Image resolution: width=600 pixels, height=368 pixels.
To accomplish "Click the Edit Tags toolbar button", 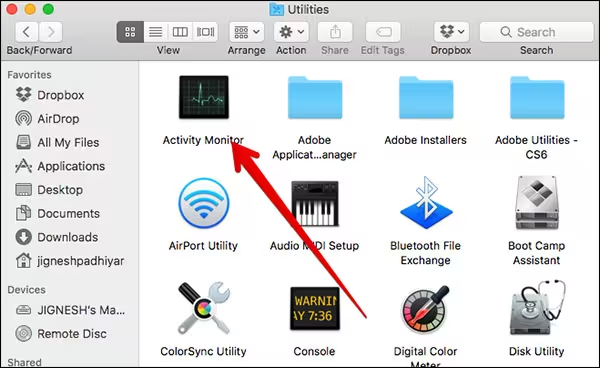I will (x=383, y=32).
